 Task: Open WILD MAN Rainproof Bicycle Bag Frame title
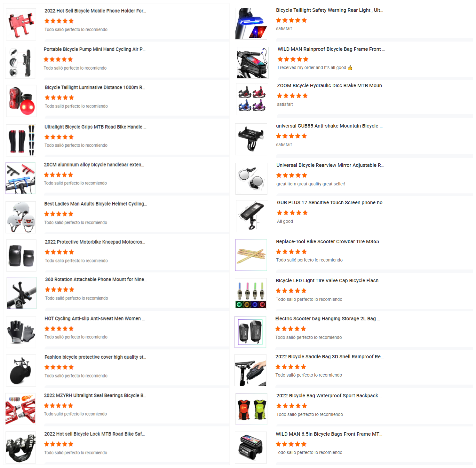[331, 49]
